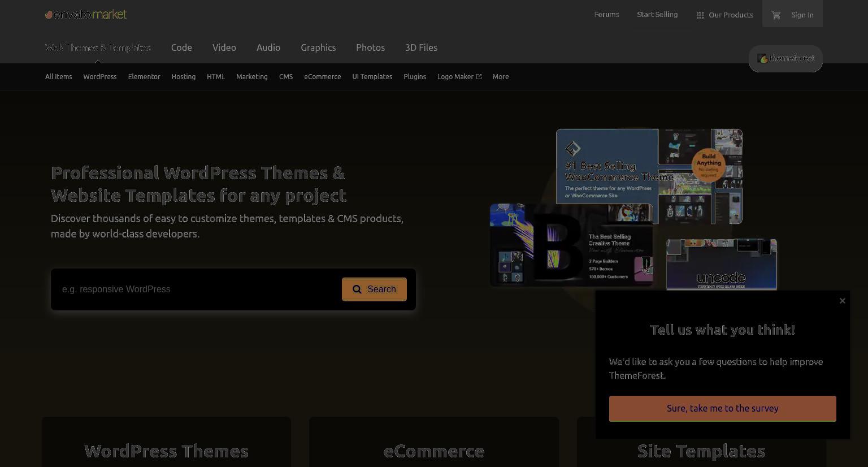Take me to the survey button

pos(723,409)
